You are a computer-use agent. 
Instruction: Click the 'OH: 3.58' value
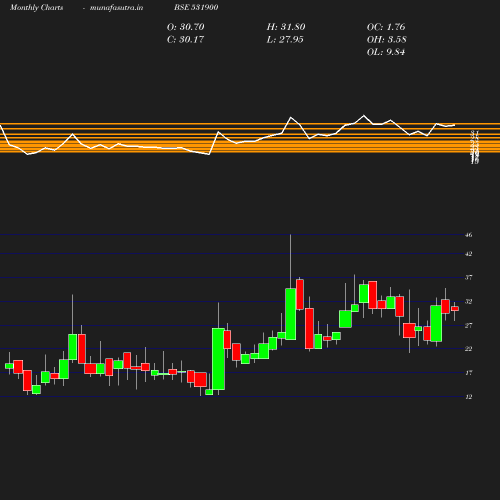(386, 39)
